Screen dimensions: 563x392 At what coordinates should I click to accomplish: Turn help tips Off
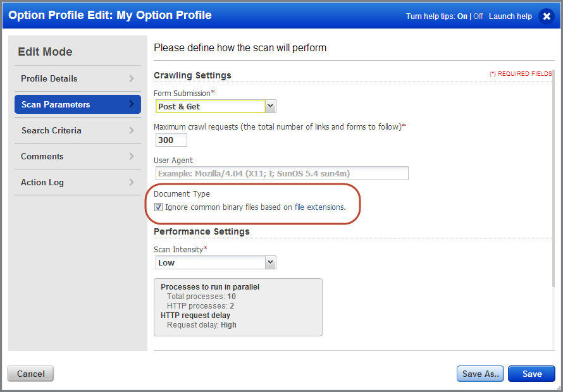(478, 16)
